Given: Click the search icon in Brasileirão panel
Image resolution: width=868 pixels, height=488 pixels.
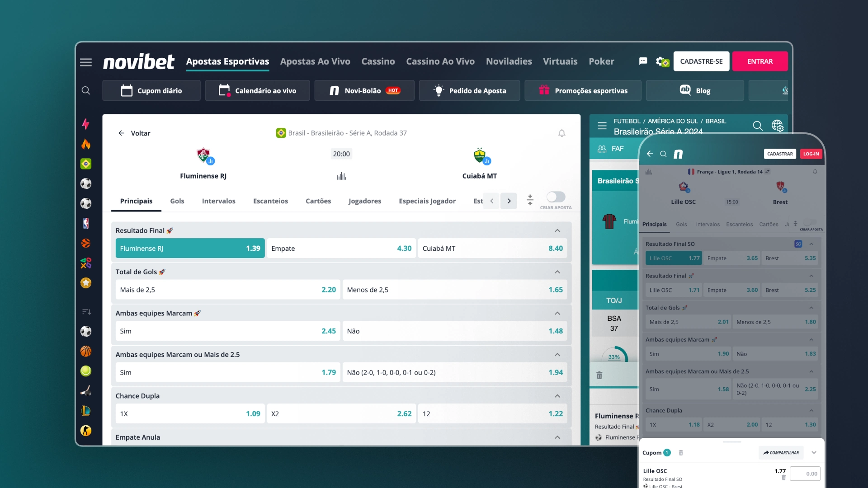Looking at the screenshot, I should coord(758,126).
